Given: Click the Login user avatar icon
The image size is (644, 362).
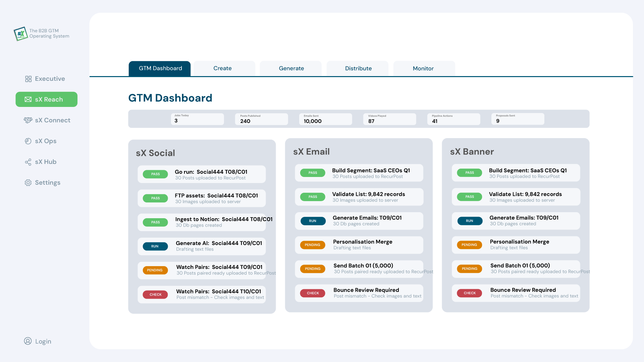Looking at the screenshot, I should (x=28, y=341).
